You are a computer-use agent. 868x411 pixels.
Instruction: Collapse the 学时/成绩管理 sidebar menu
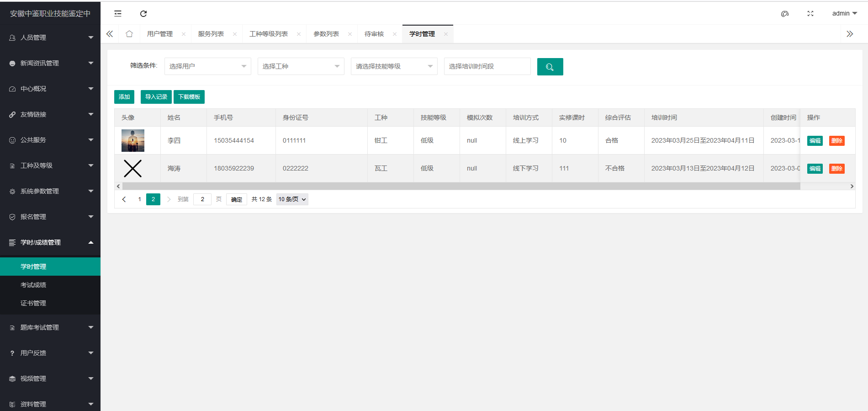[50, 242]
